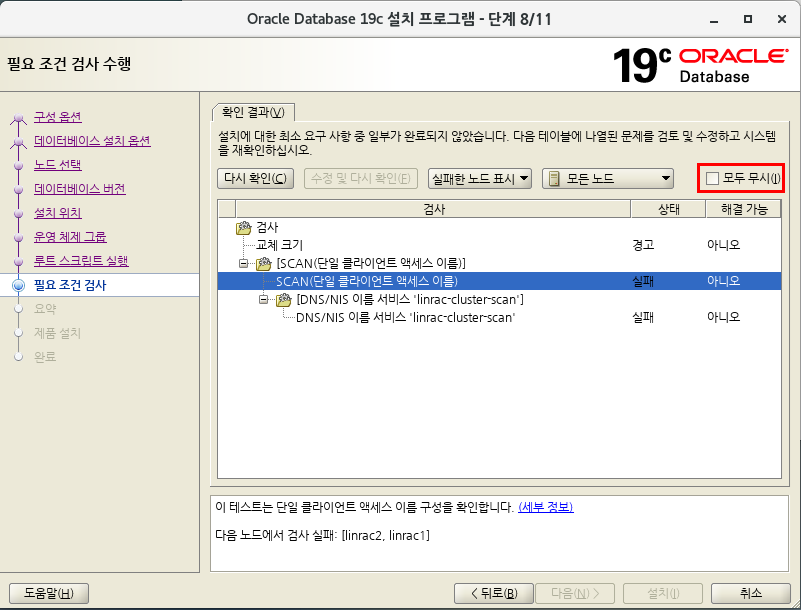
Task: Collapse the [SCAN(단일 클라이언트 액세스 이름)] tree node
Action: (244, 264)
